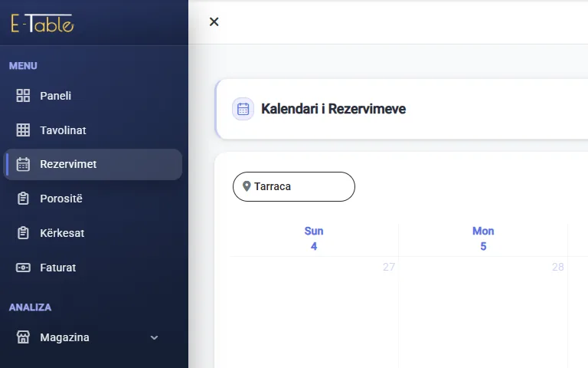
Task: Click the Rezervimet calendar icon
Action: 23,164
